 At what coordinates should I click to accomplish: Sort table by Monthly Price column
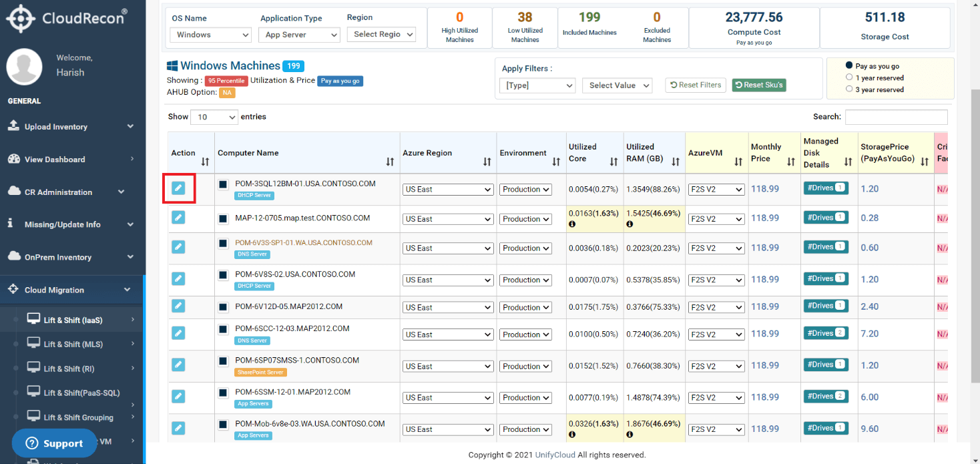tap(790, 162)
